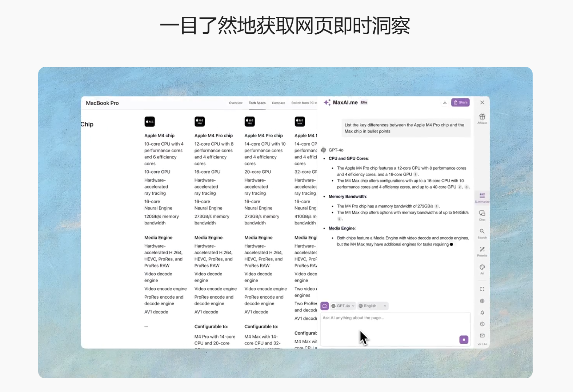573x392 pixels.
Task: Open the Rewrite sidebar tool
Action: [482, 251]
